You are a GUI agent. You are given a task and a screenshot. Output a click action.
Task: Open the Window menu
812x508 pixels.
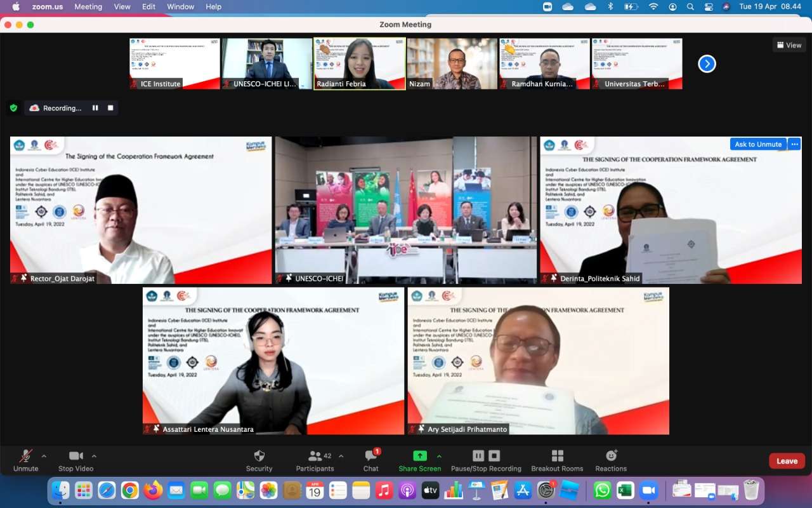click(x=181, y=6)
